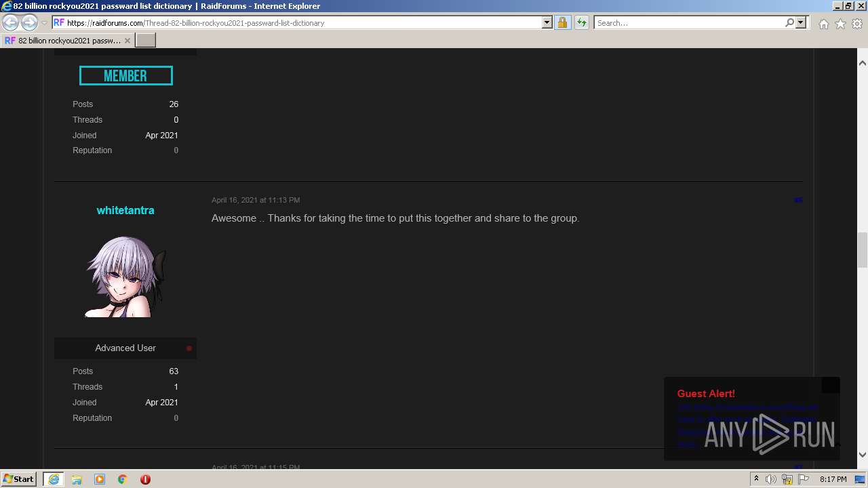Open whitetantra's user profile link
Screen dimensions: 868x488
(x=125, y=210)
